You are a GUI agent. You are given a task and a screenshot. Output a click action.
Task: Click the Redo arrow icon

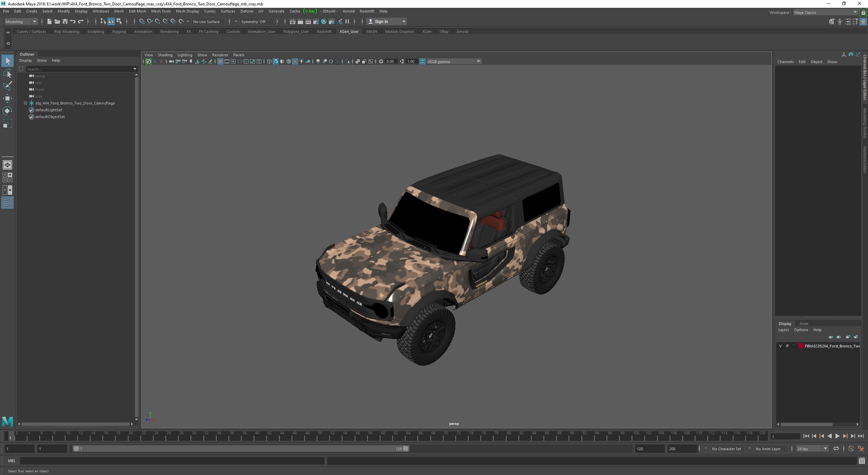tap(81, 22)
